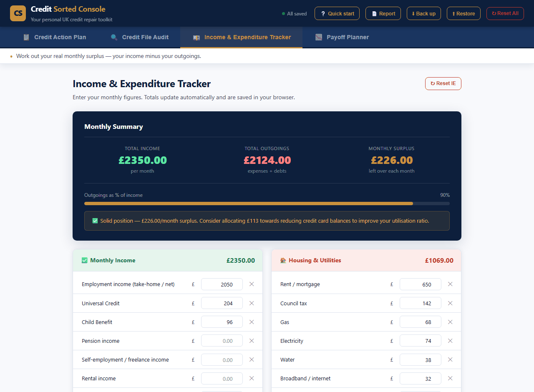The height and width of the screenshot is (392, 534).
Task: Select Income & Expenditure Tracker tab
Action: pos(242,37)
